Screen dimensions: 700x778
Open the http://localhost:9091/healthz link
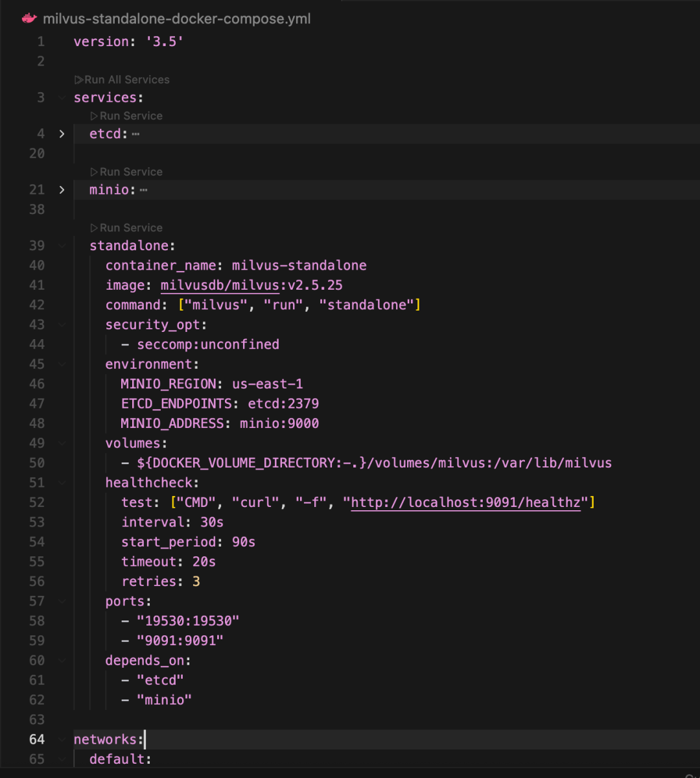coord(465,502)
